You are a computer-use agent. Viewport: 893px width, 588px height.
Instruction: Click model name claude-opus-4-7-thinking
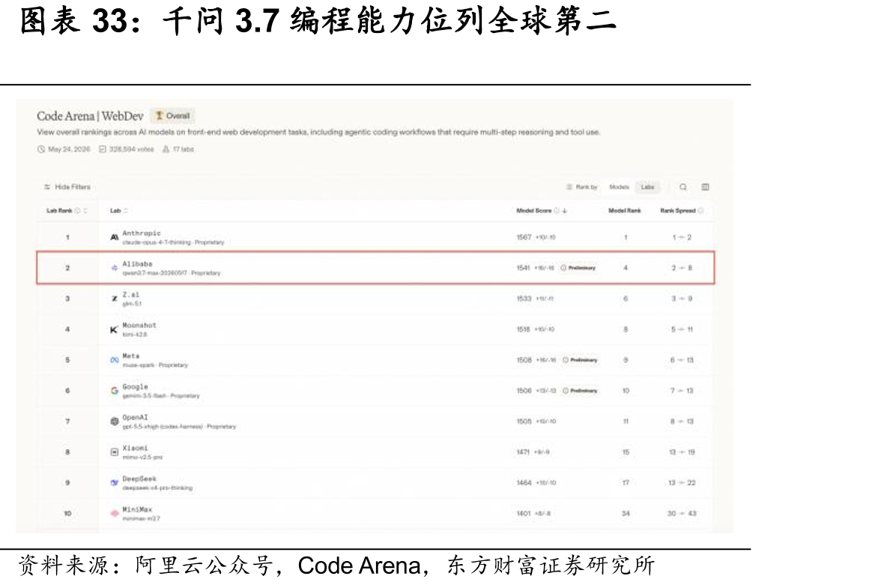[x=157, y=242]
